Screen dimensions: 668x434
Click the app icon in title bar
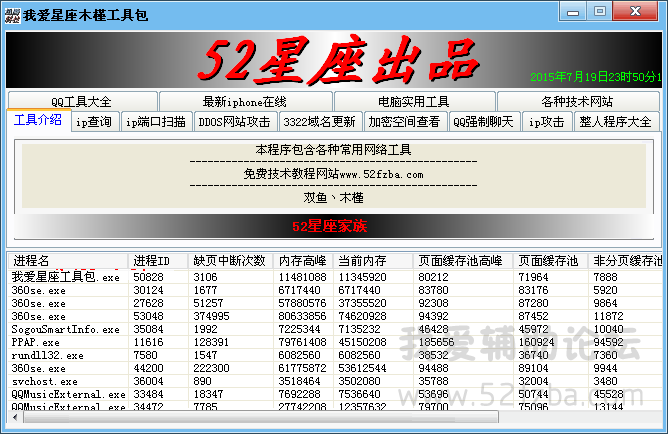coord(12,15)
